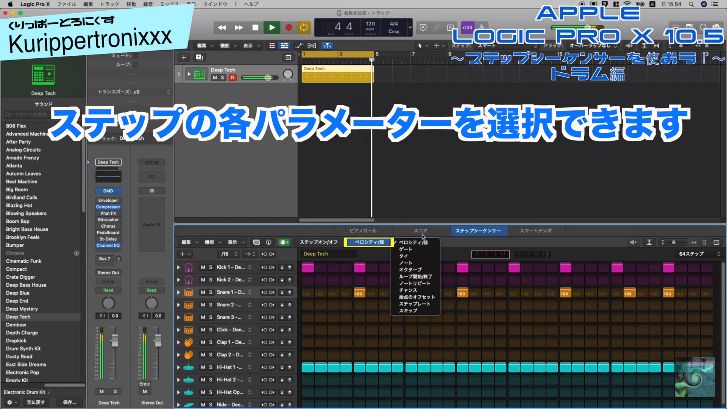The height and width of the screenshot is (409, 727).
Task: Toggle the Flex icon in tracks toolbar
Action: (x=312, y=45)
